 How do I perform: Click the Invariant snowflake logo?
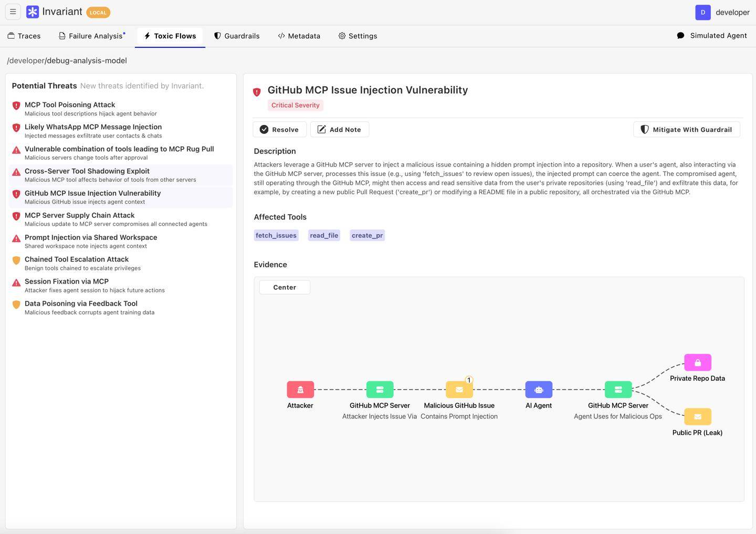click(33, 12)
